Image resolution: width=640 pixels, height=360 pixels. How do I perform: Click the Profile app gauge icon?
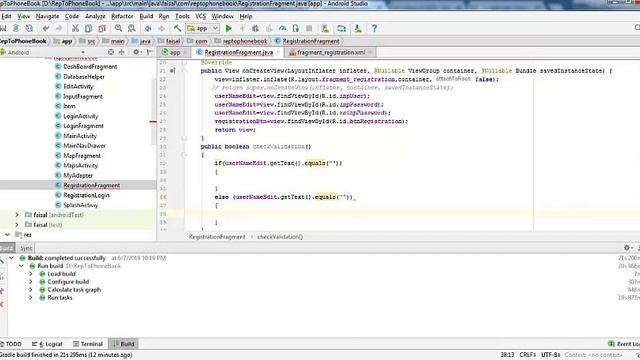tap(282, 29)
